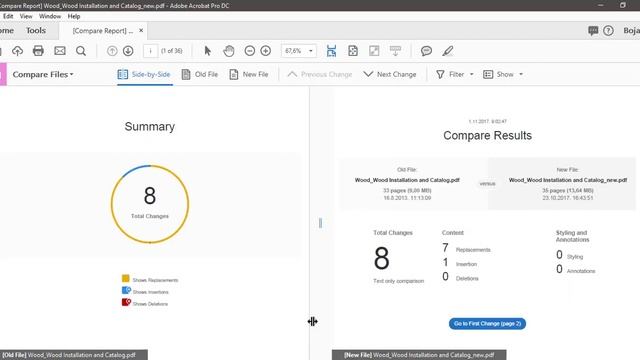Image resolution: width=640 pixels, height=360 pixels.
Task: Click the read mode download icon
Action: 395,51
